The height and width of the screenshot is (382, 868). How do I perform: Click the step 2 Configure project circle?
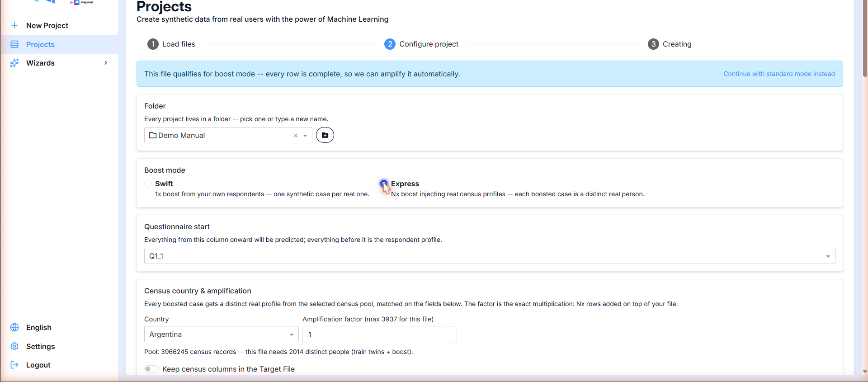point(390,44)
